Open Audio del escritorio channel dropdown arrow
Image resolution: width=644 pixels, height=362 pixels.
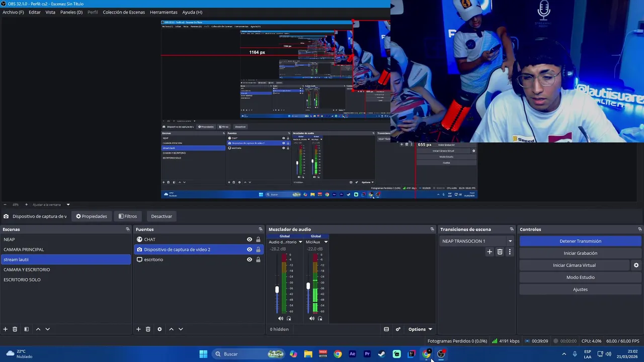(300, 242)
